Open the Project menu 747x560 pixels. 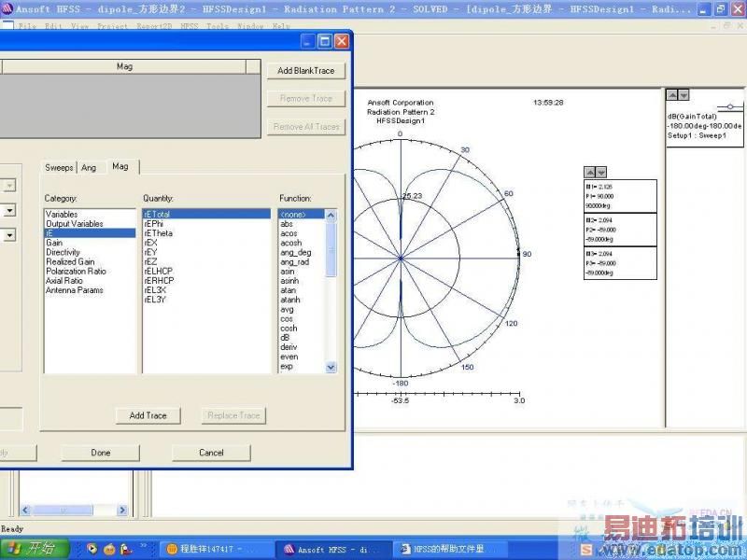pyautogui.click(x=112, y=26)
